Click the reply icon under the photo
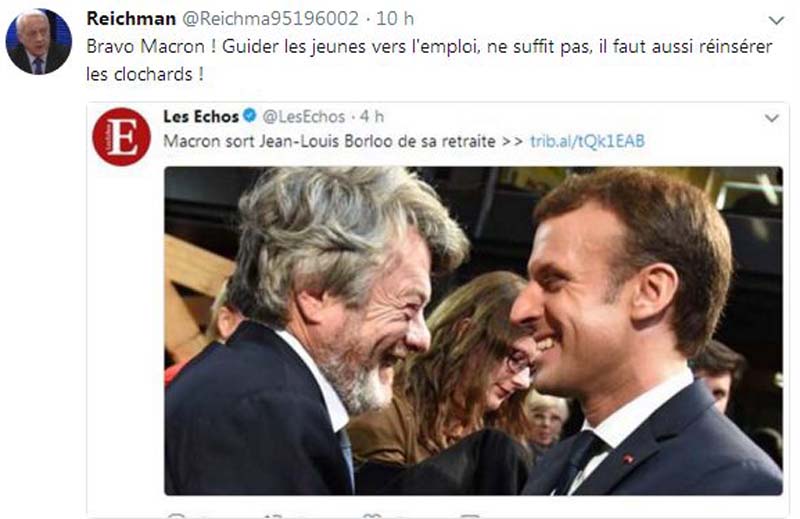800x519 pixels. 177,516
